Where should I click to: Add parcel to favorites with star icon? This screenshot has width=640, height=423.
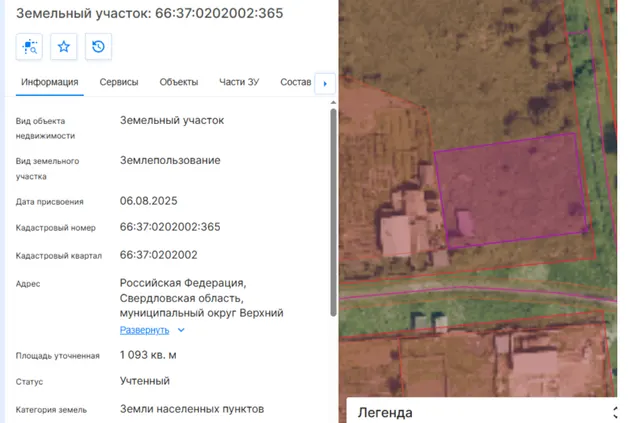point(64,47)
